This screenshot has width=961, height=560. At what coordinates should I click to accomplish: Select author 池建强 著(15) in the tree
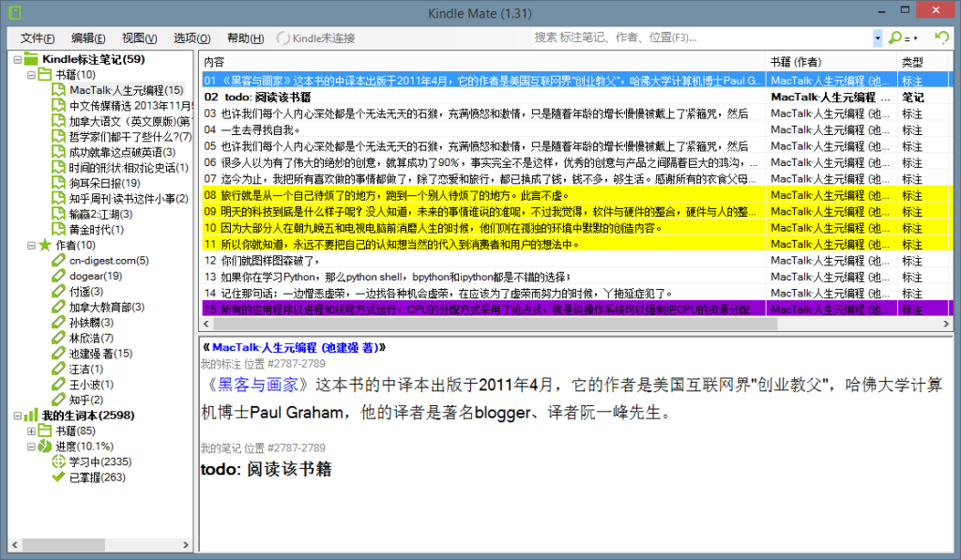100,354
